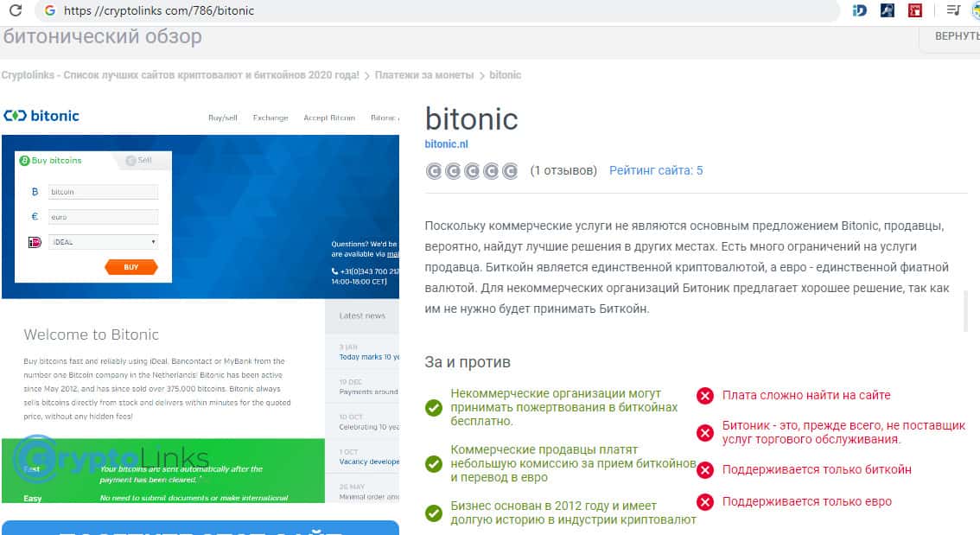Click the blue visit-site button at bottom

(200, 528)
